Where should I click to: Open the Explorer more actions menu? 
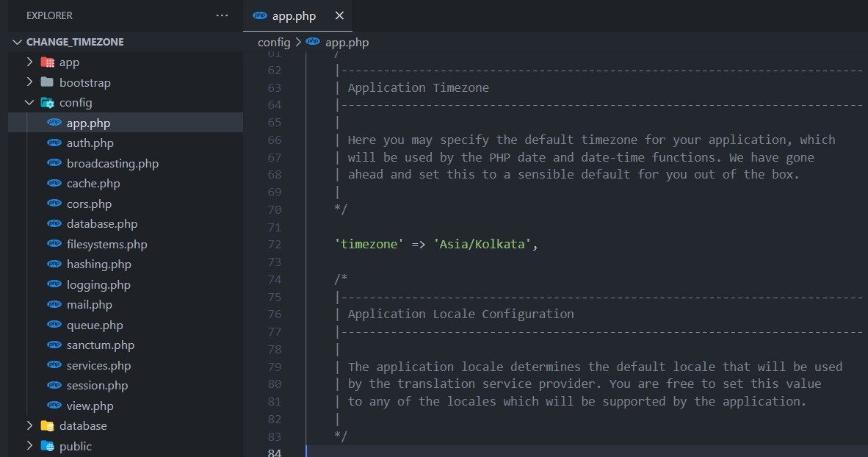(221, 15)
